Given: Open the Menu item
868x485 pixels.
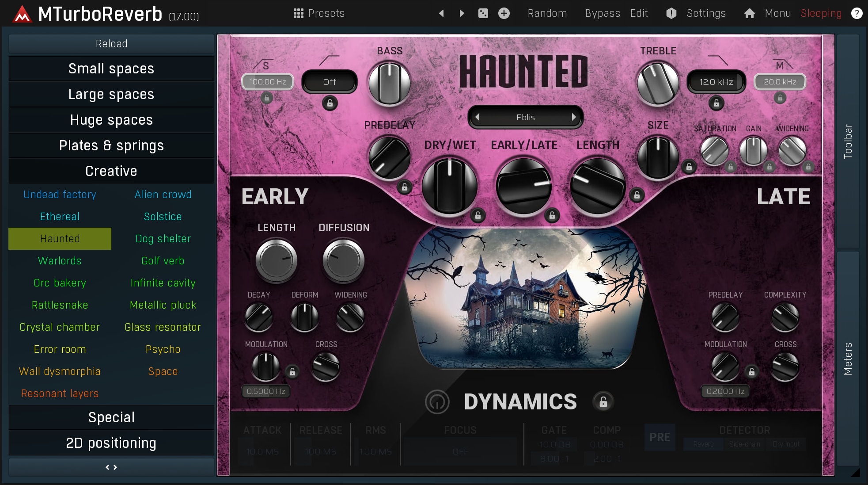Looking at the screenshot, I should pyautogui.click(x=777, y=13).
